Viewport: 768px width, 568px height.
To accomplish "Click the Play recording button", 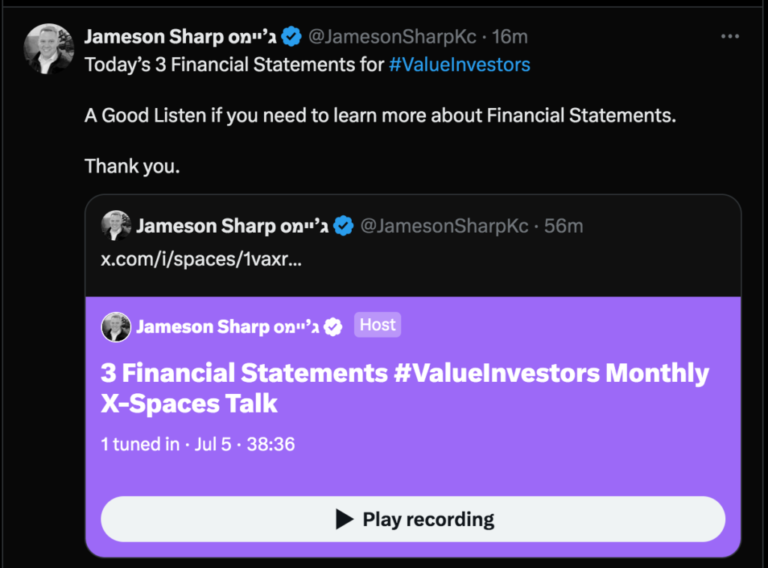I will 413,519.
